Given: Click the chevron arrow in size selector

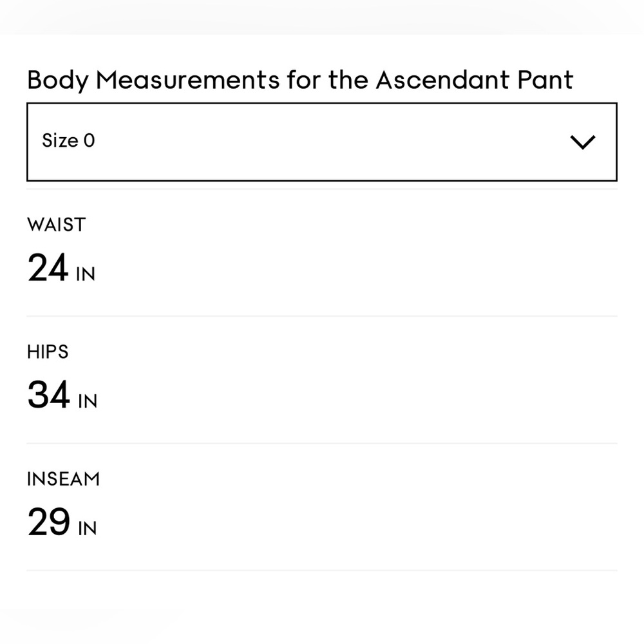Looking at the screenshot, I should [582, 142].
